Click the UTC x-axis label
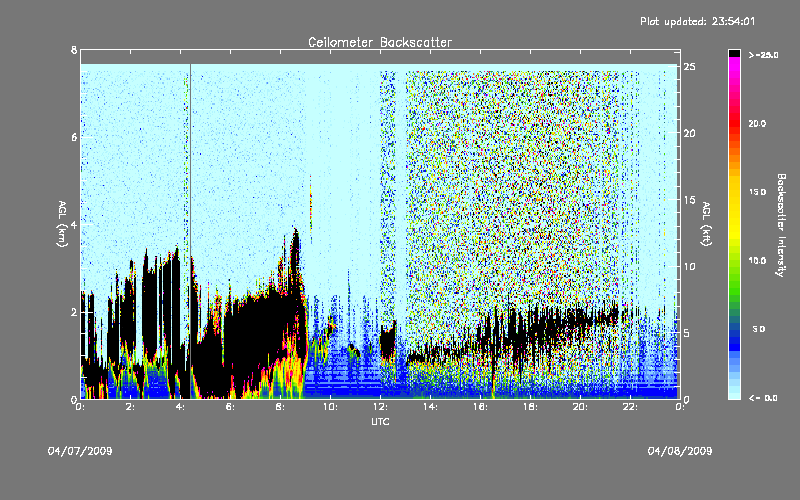The width and height of the screenshot is (800, 500). [x=380, y=421]
